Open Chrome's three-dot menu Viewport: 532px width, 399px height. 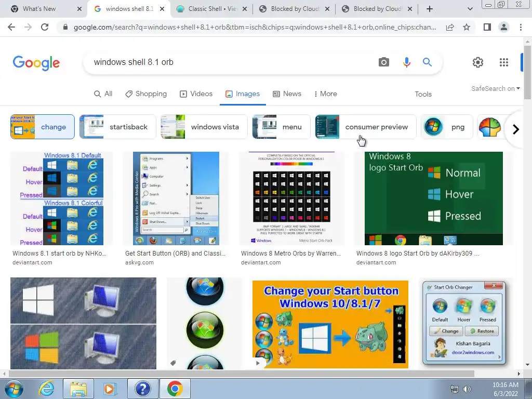point(521,27)
